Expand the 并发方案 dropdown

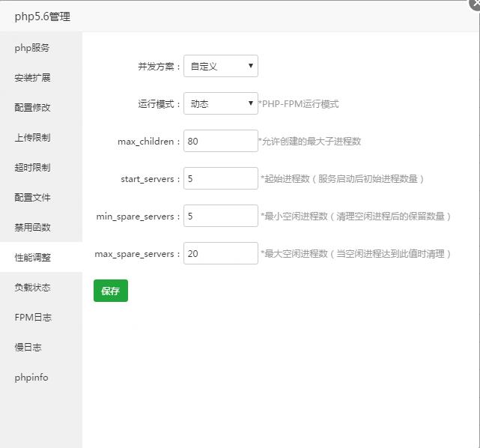[220, 66]
